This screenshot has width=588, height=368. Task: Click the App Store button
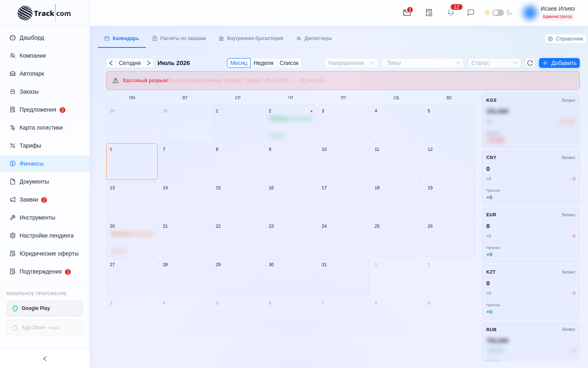[45, 328]
